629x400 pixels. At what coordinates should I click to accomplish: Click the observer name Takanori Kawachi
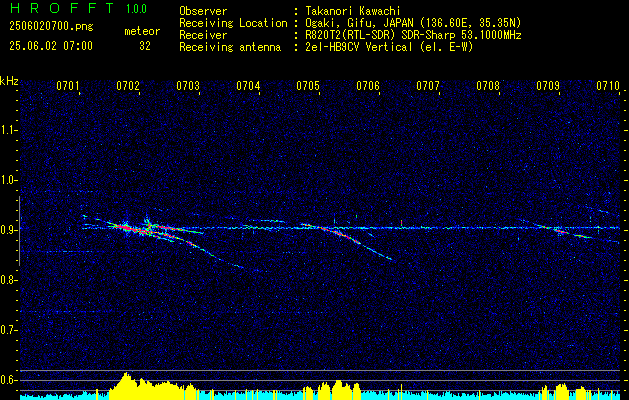coord(353,11)
